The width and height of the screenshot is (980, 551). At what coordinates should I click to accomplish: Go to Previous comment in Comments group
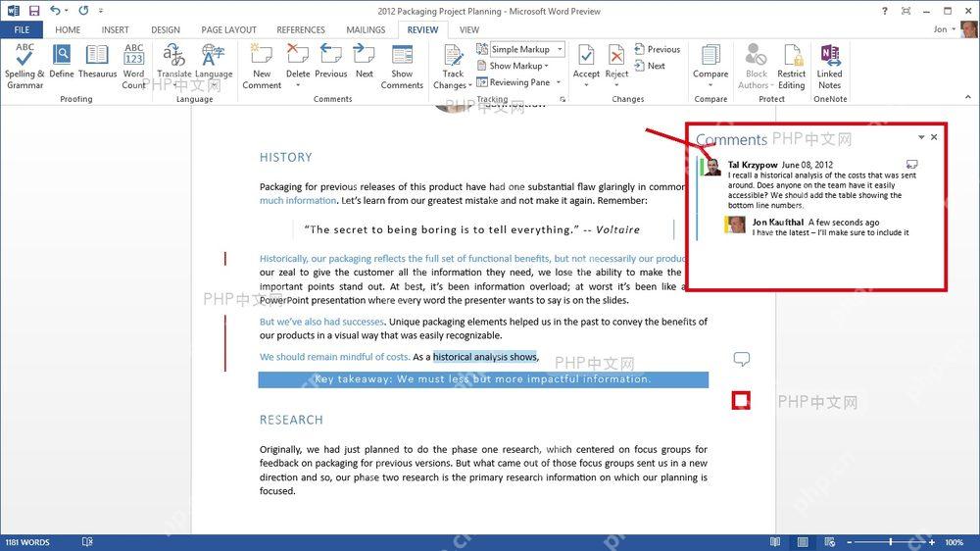pyautogui.click(x=330, y=62)
